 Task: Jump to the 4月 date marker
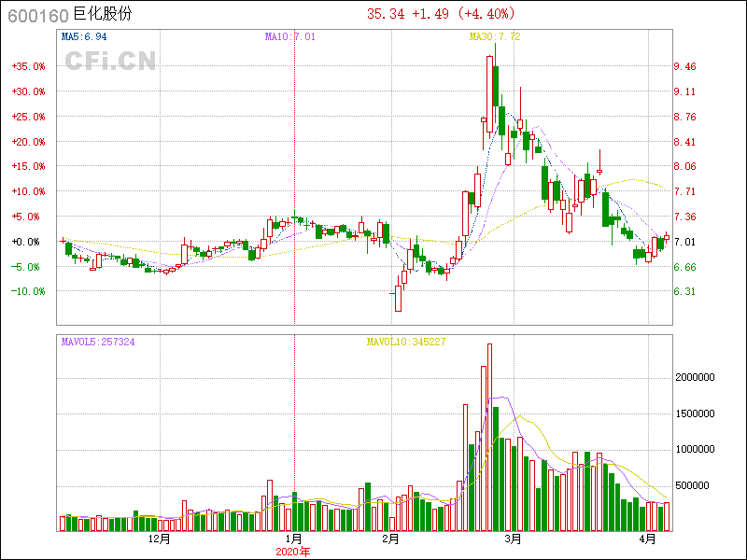point(647,539)
